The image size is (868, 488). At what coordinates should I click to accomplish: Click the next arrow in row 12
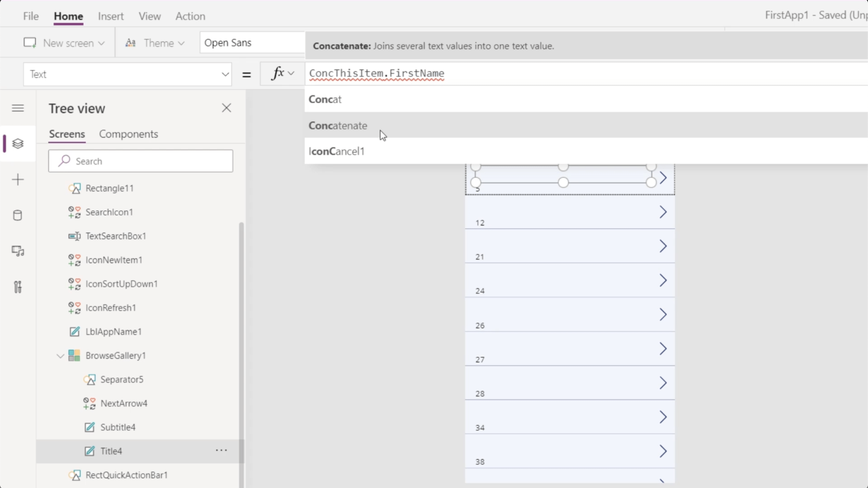click(663, 212)
